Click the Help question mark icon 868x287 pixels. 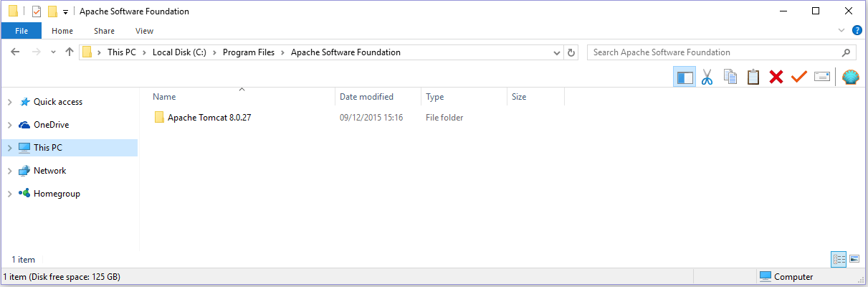857,31
